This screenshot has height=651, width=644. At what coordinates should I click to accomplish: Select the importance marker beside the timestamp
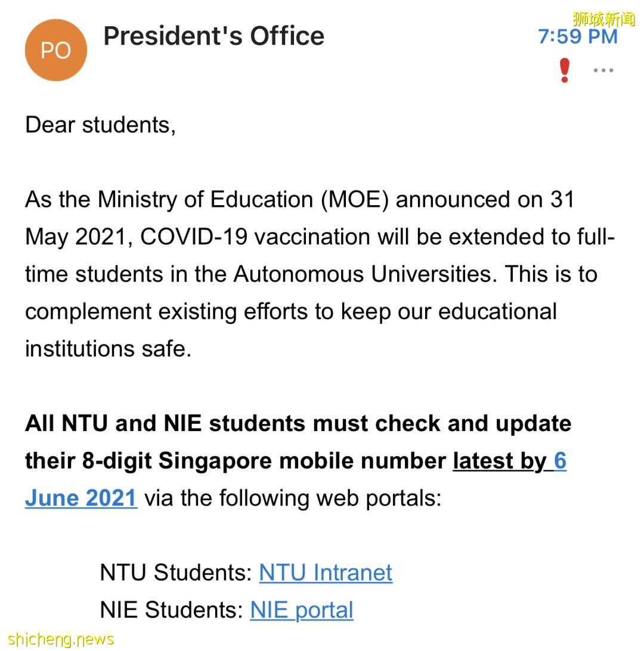pos(563,70)
